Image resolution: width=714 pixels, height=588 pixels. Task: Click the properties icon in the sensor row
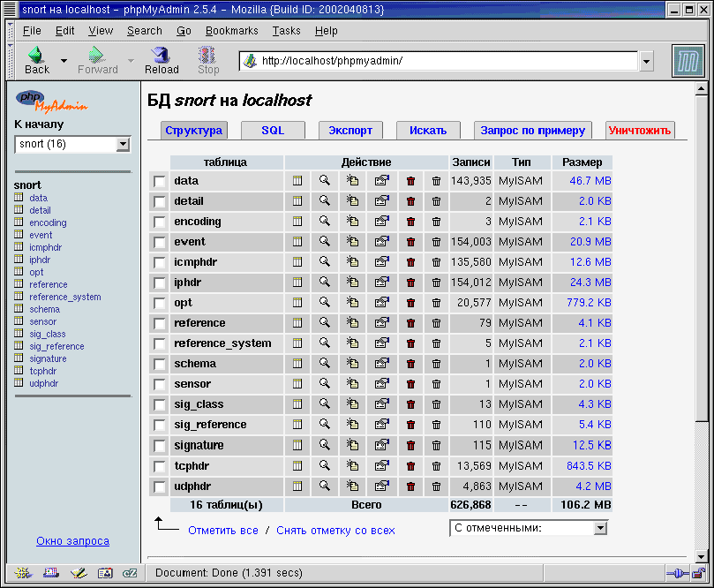[x=381, y=384]
